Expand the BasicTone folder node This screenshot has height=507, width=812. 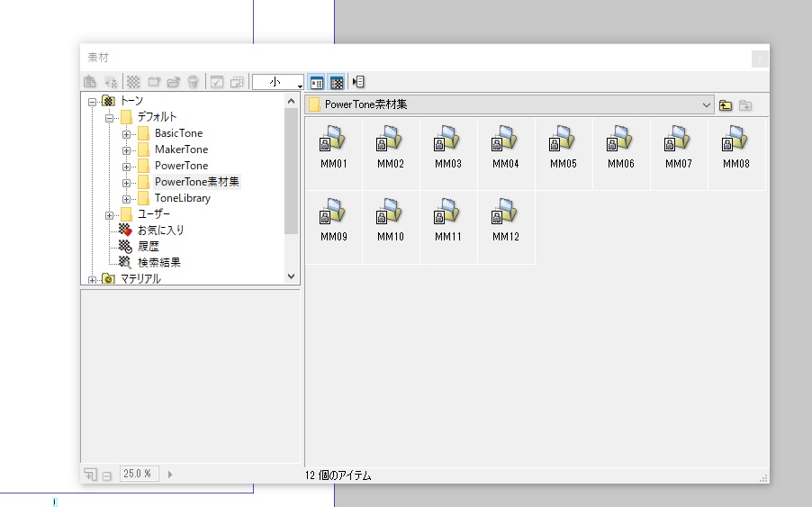click(126, 134)
